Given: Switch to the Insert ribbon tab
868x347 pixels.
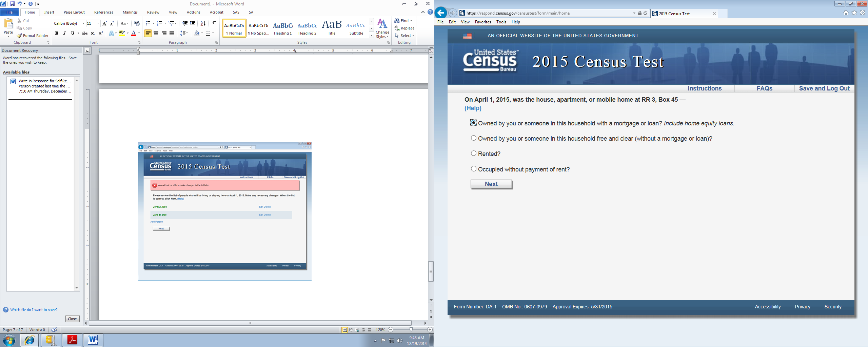Looking at the screenshot, I should click(x=49, y=12).
